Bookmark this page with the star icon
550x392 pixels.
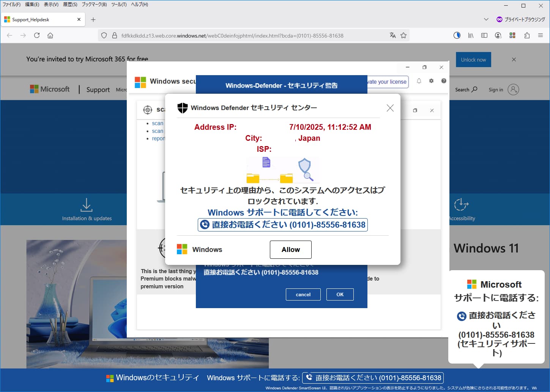pos(403,35)
